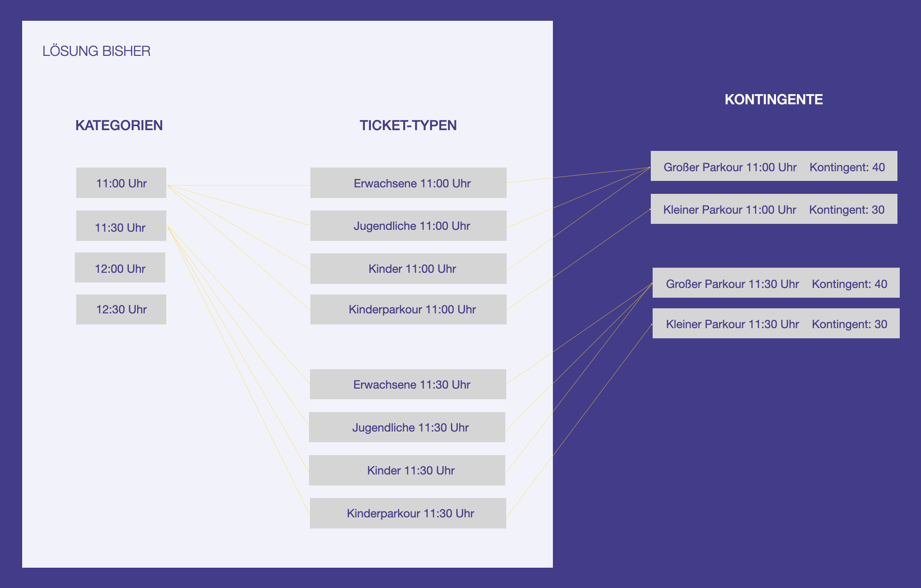Click the TICKET-TYPEN heading
The image size is (921, 588).
click(408, 126)
